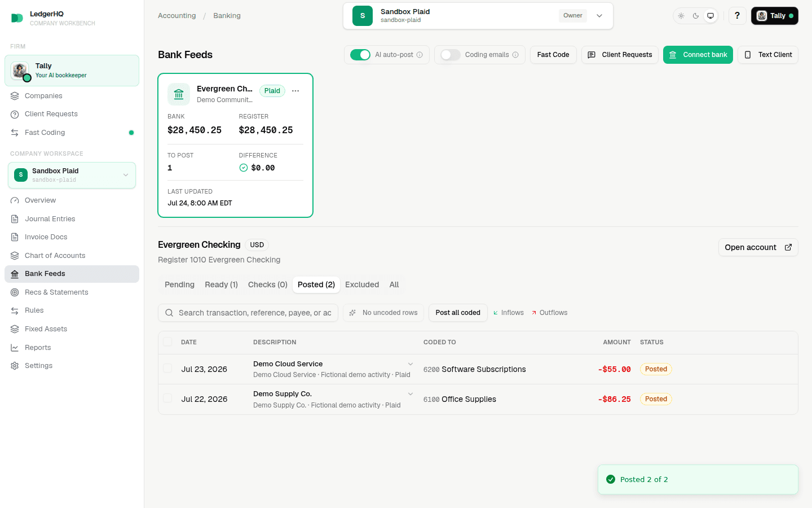The height and width of the screenshot is (508, 812).
Task: Click the Fast Code button
Action: point(553,55)
